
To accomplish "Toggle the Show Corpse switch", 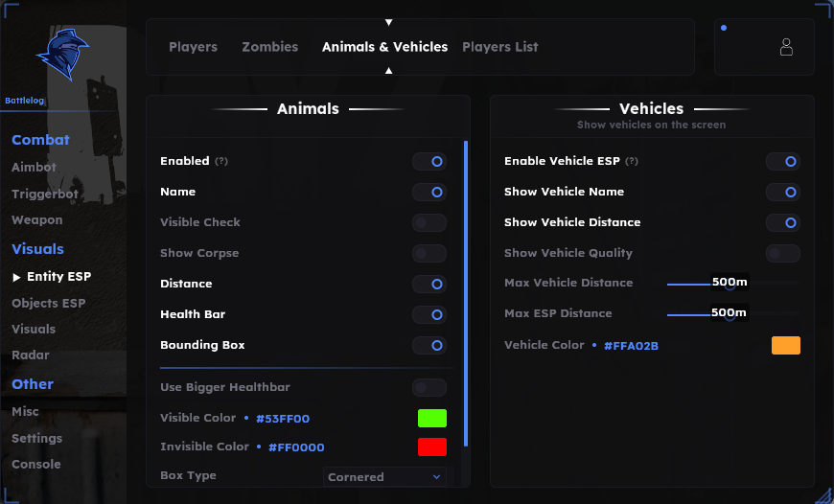I will (429, 254).
